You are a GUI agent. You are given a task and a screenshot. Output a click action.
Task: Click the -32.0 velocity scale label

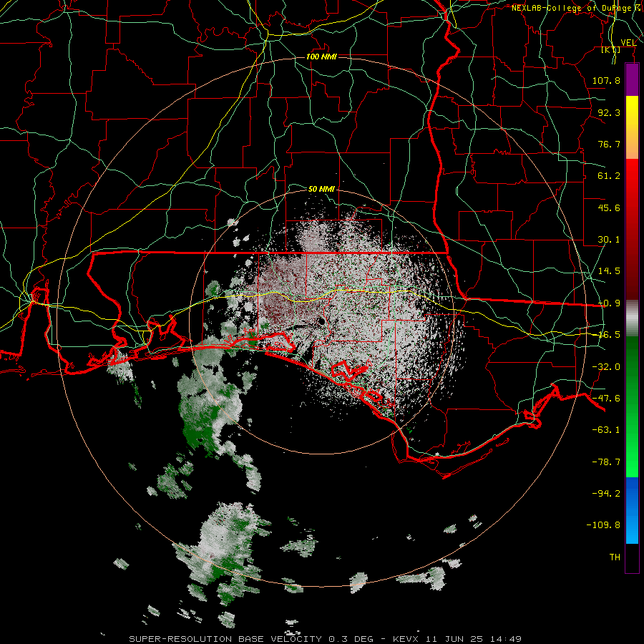[606, 367]
